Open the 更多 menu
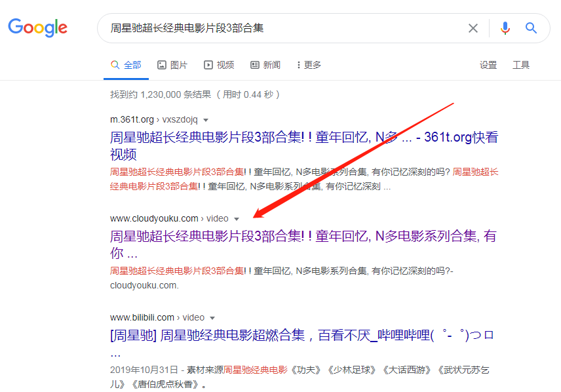This screenshot has height=392, width=561. pos(309,65)
